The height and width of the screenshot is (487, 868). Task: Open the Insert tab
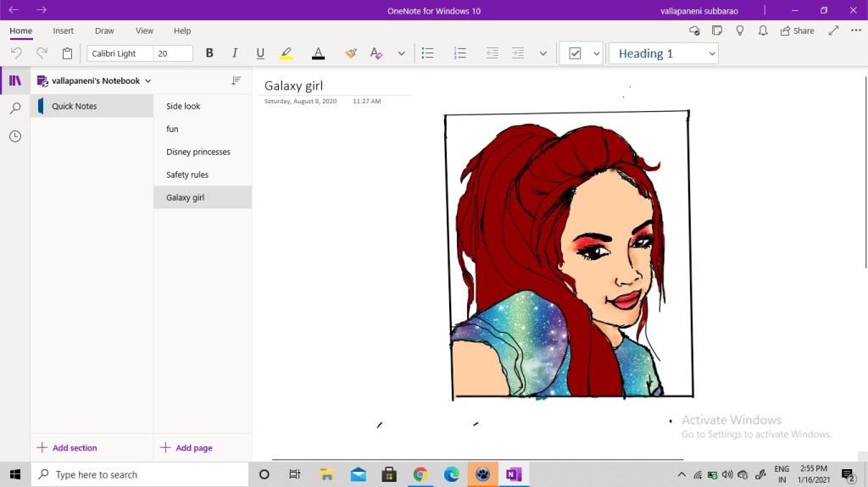tap(64, 30)
